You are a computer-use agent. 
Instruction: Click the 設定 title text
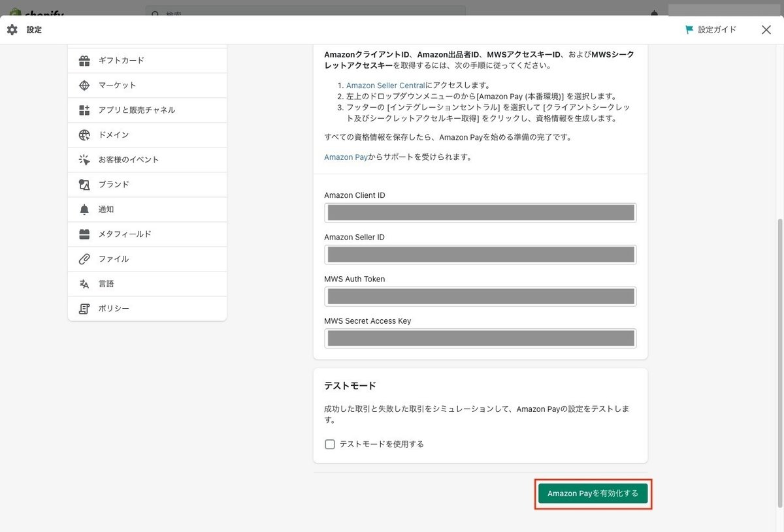(x=34, y=30)
